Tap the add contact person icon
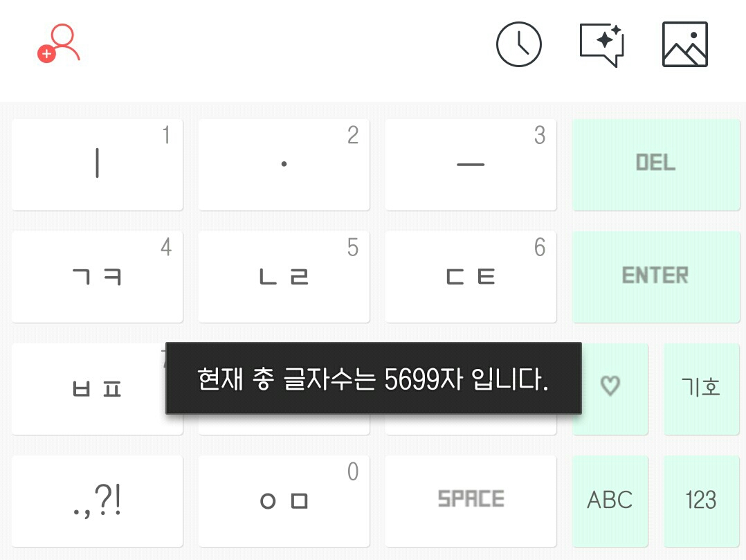This screenshot has height=560, width=746. [59, 44]
